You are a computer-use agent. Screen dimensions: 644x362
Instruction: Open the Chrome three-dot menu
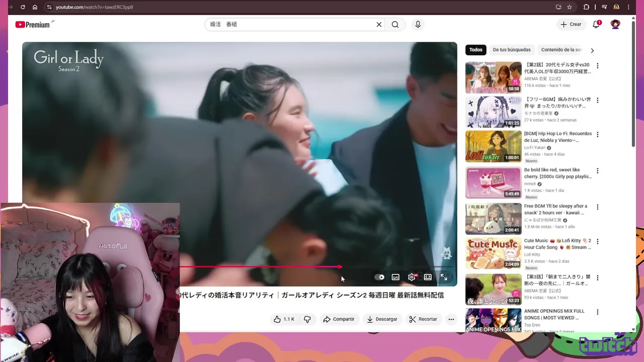click(629, 7)
